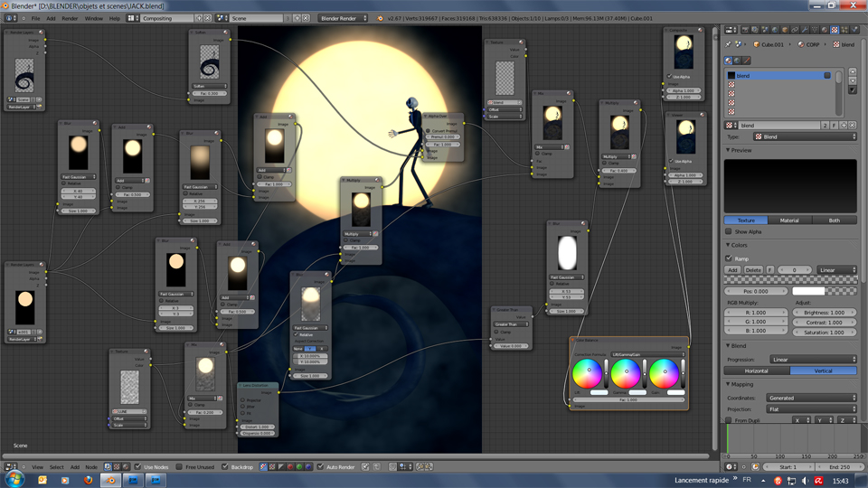Click the color stop color swatch

(825, 291)
